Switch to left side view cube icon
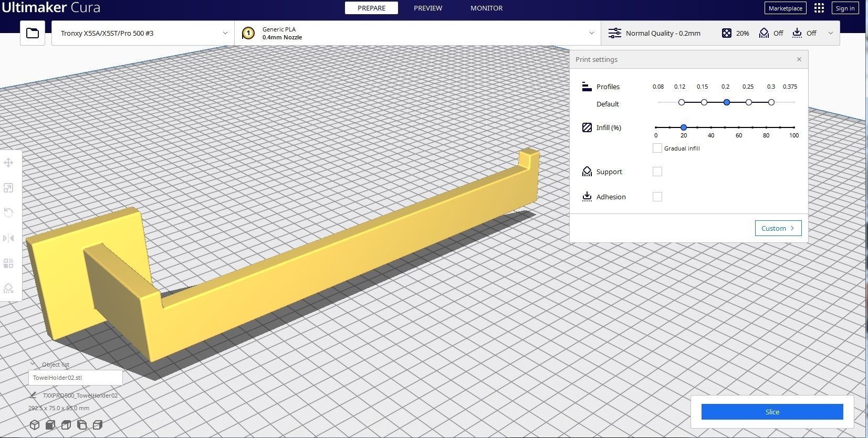868x438 pixels. pyautogui.click(x=82, y=425)
